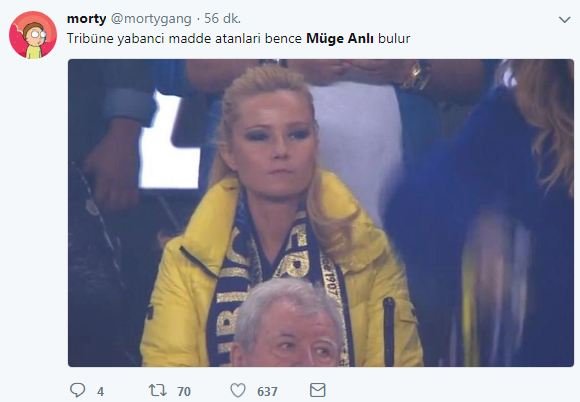Image resolution: width=580 pixels, height=402 pixels.
Task: View the reply count 4
Action: point(100,391)
